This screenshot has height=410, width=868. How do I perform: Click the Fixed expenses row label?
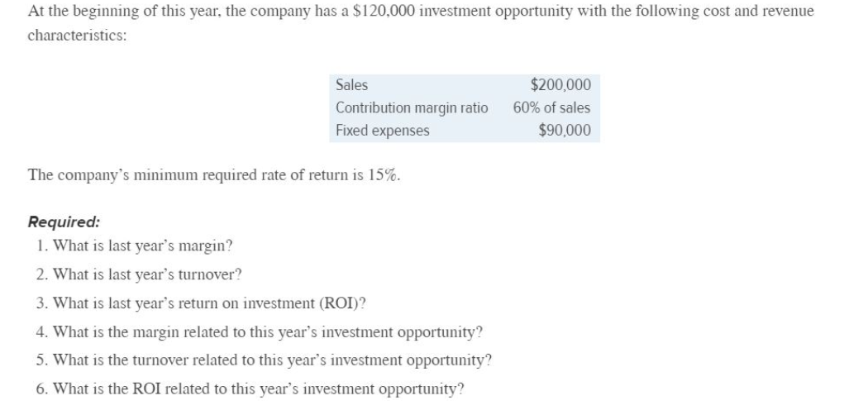383,131
